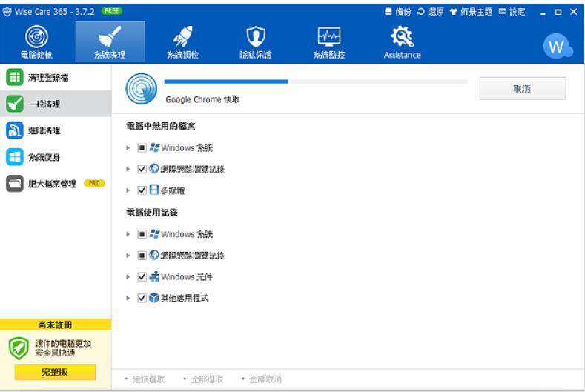The image size is (585, 392).
Task: Uncheck 網際網路瀏覽記錄 checkbox under 電腦中無用的檔案
Action: (x=142, y=170)
